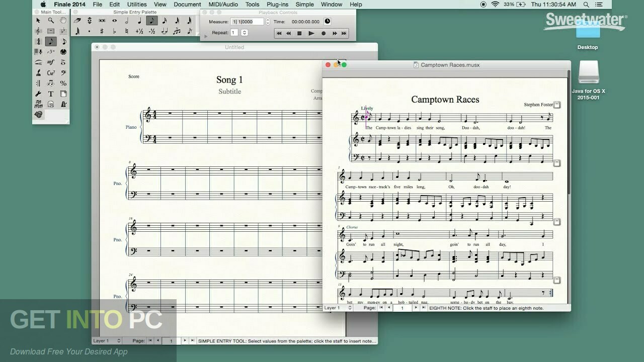Click the Measure stepper in Playback Controls

pyautogui.click(x=269, y=22)
